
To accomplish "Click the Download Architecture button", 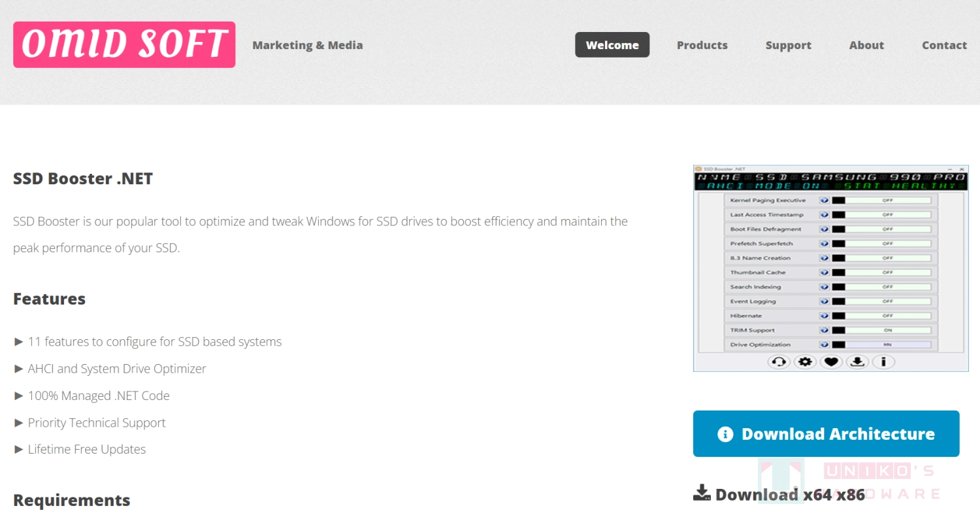I will 826,433.
